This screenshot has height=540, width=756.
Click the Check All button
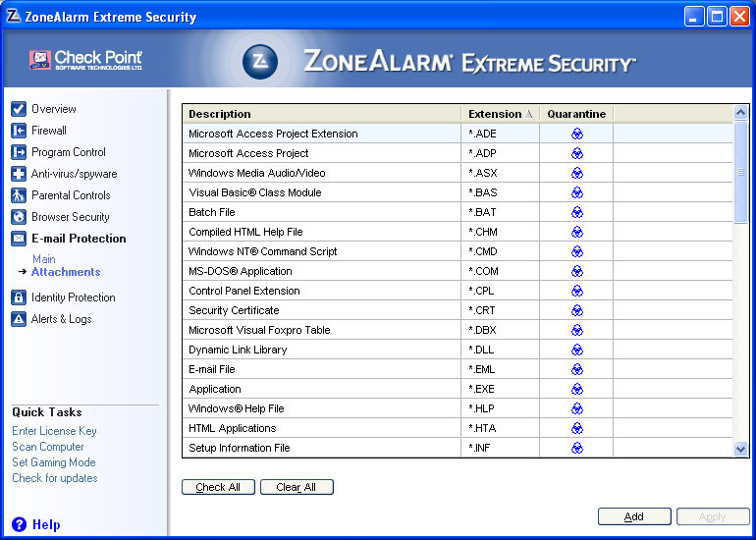click(x=218, y=487)
